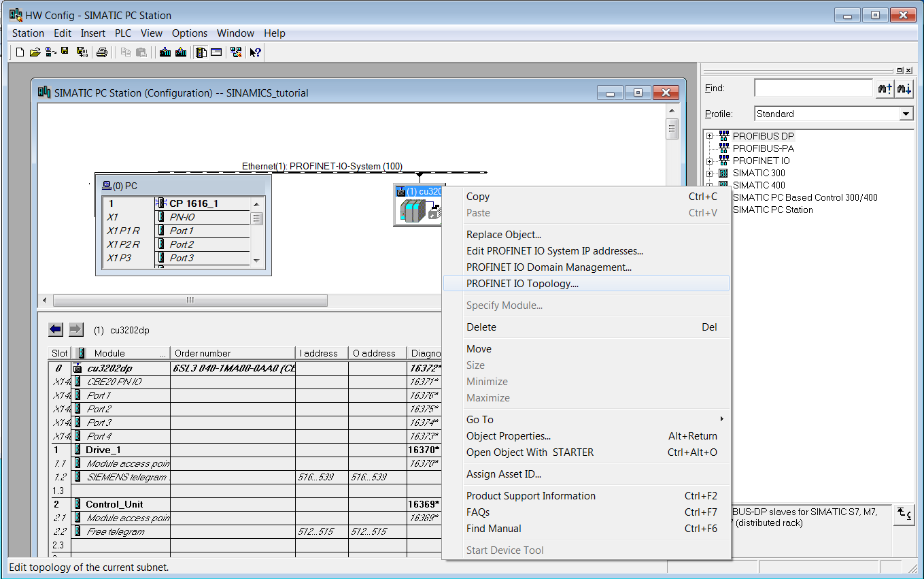
Task: Select the SIEMENS telegram row
Action: [245, 477]
